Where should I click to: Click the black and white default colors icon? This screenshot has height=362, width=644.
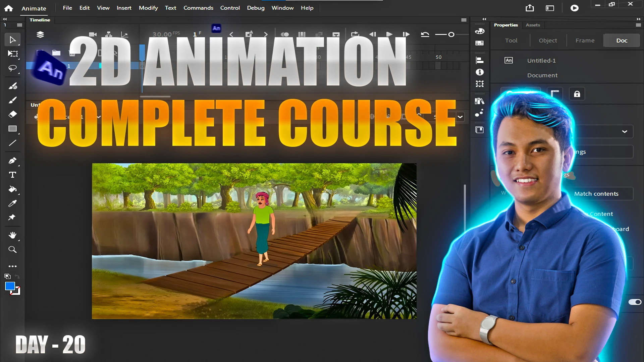[7, 276]
